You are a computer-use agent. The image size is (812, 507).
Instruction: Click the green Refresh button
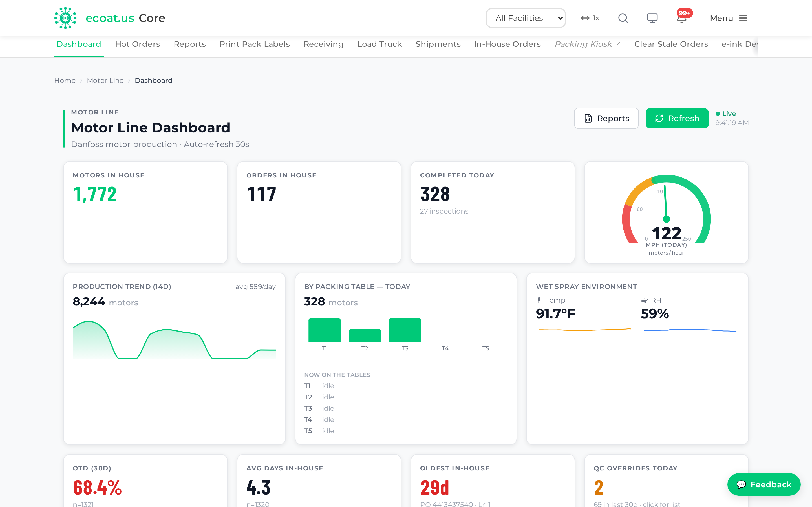677,118
